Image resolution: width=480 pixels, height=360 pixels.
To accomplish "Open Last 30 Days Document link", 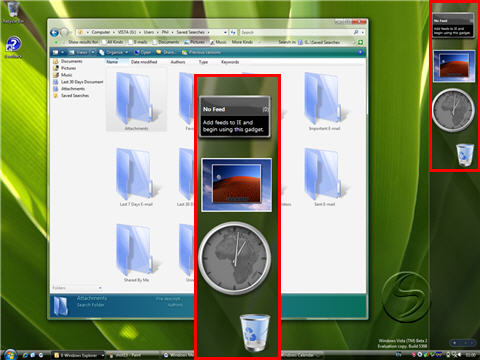I will 78,82.
